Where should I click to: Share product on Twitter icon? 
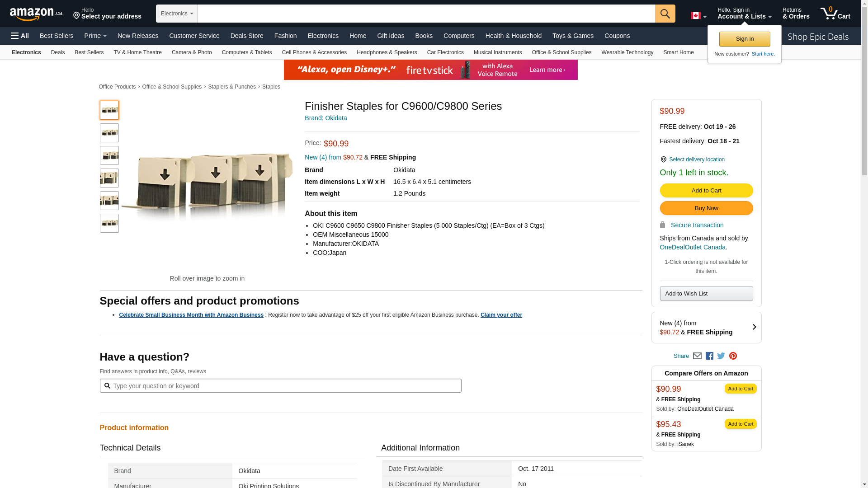coord(721,356)
